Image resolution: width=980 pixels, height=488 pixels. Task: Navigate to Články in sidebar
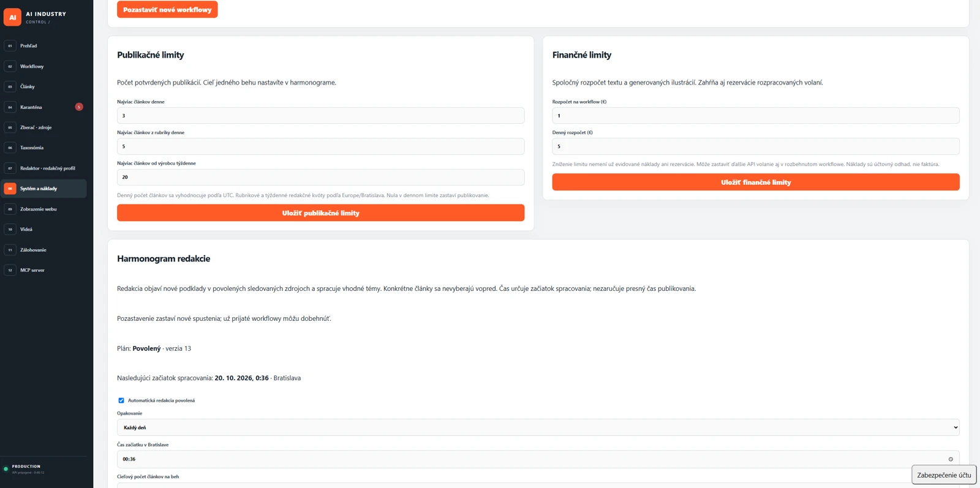pos(27,86)
